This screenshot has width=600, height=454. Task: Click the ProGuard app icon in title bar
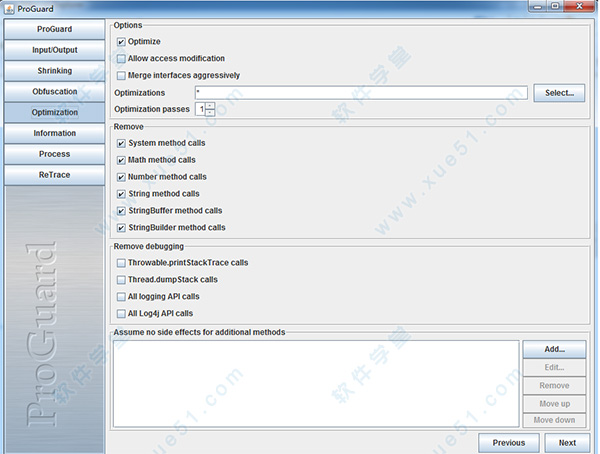pos(9,7)
